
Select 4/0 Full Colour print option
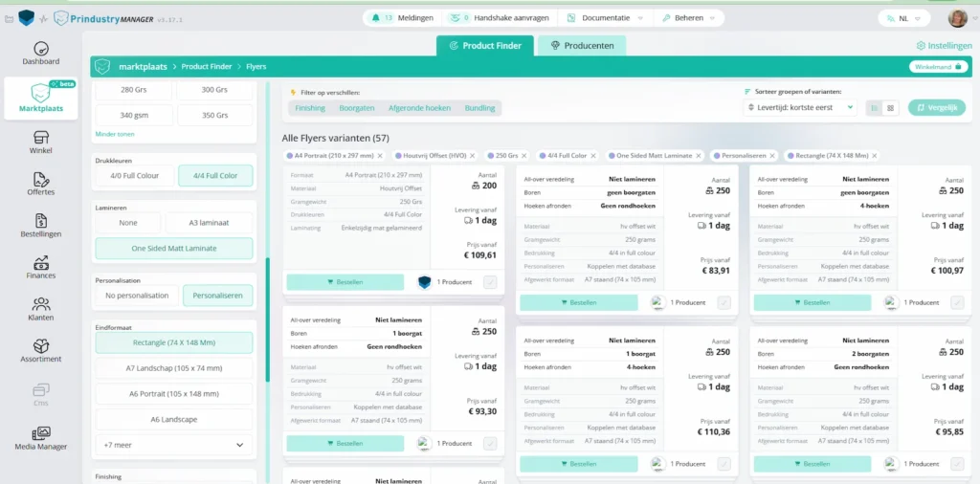coord(134,175)
